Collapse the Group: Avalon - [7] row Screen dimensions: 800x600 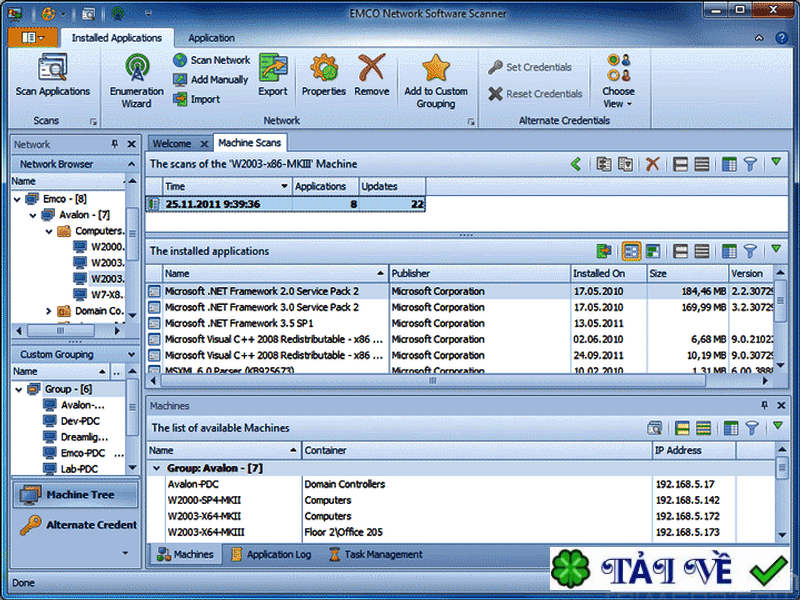click(156, 468)
